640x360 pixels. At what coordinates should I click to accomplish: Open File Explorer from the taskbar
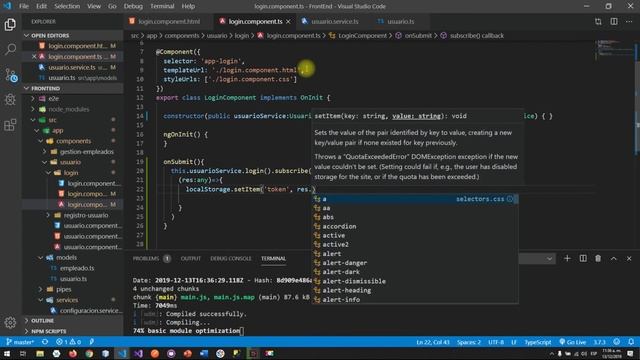[x=40, y=353]
